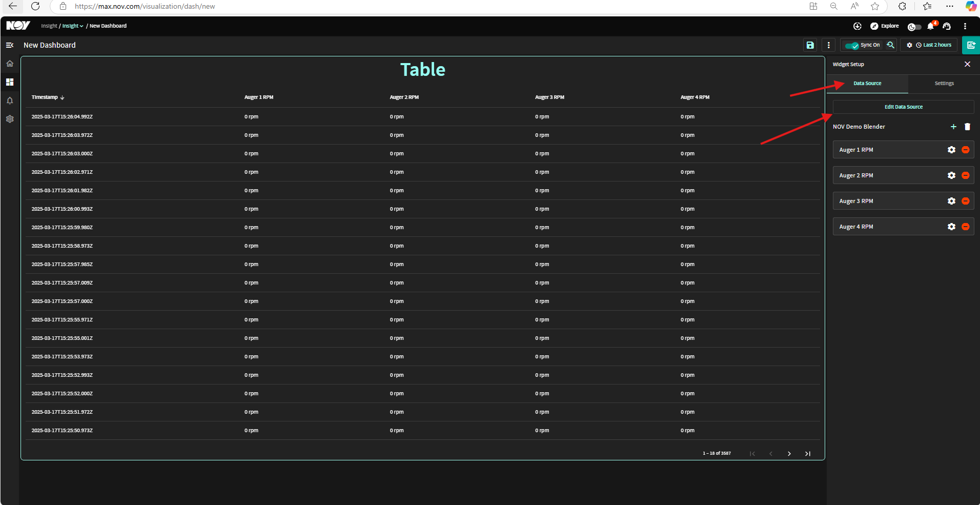Click the first Insight breadcrumb link

(x=49, y=26)
